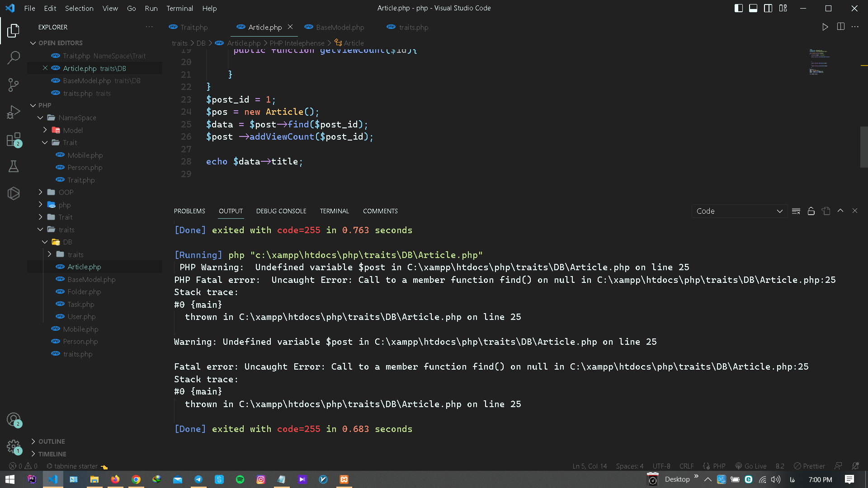Open User.php in the file tree
Viewport: 868px width, 488px height.
point(81,316)
